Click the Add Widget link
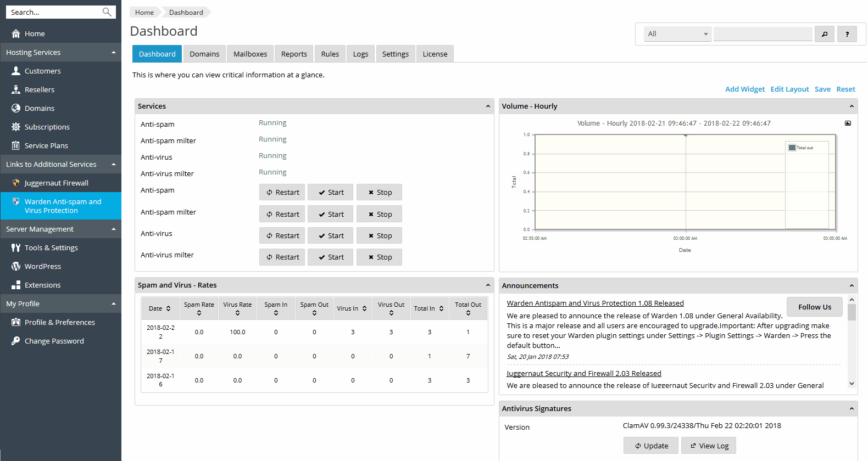868x461 pixels. point(745,89)
